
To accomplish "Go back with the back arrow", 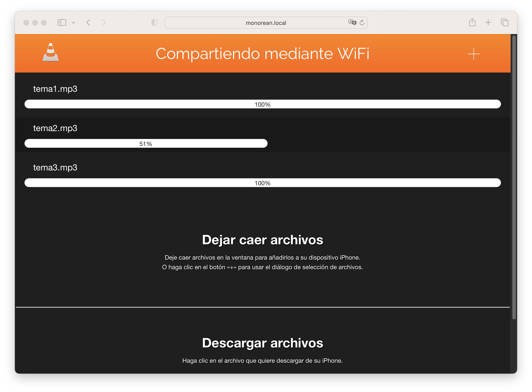I will 88,23.
